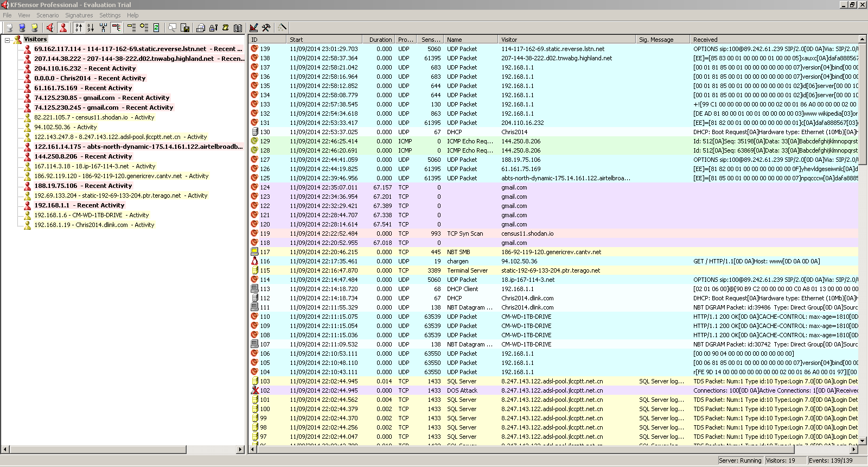Sort by the Duration column header

click(379, 40)
